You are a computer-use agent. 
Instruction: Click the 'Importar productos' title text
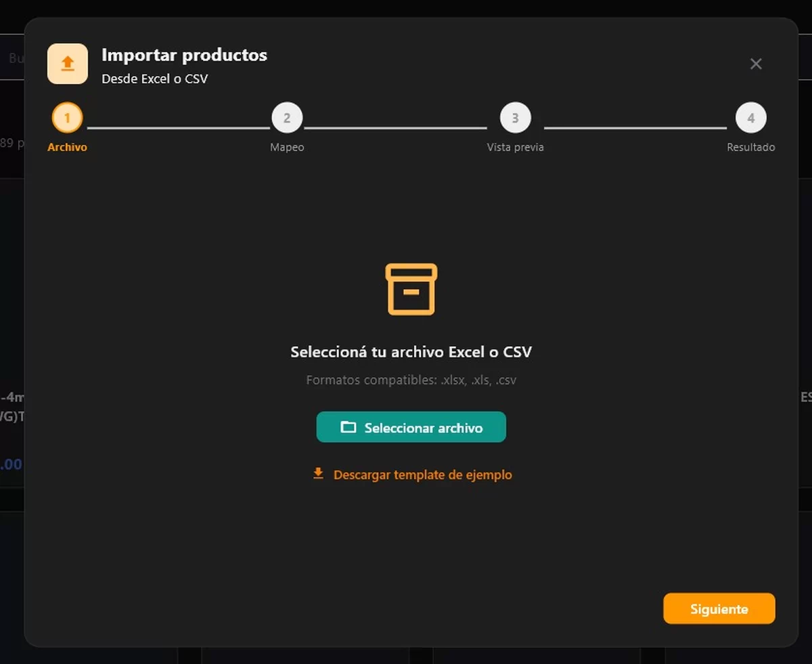(x=184, y=55)
